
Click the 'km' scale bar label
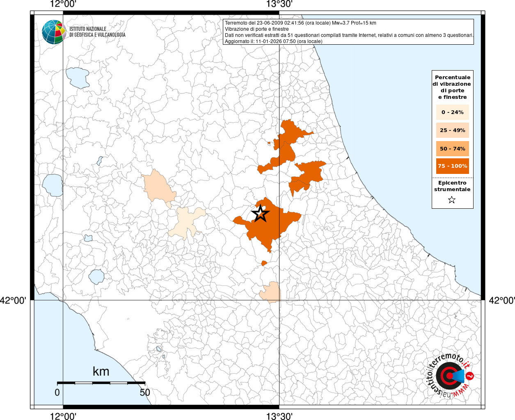[x=101, y=372]
